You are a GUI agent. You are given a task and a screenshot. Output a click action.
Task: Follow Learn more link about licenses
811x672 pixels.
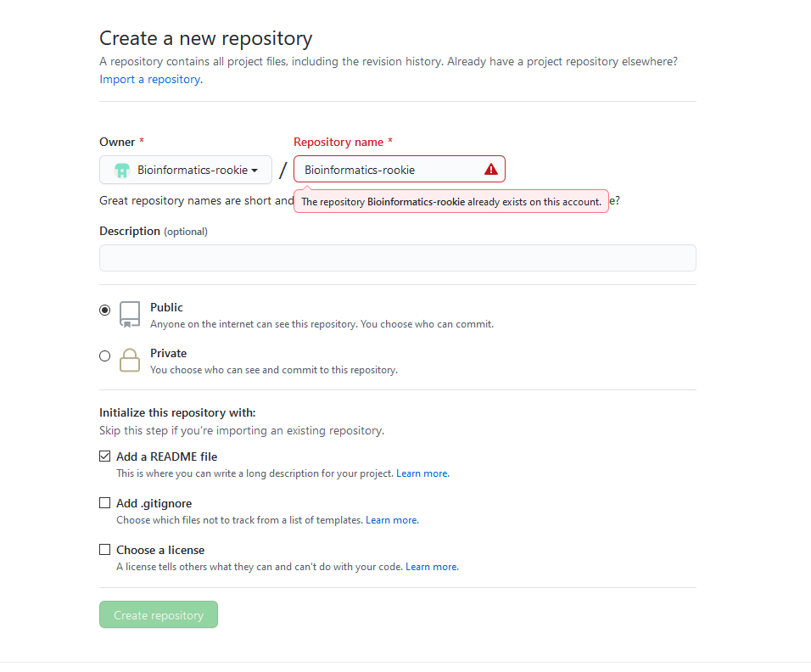(431, 567)
